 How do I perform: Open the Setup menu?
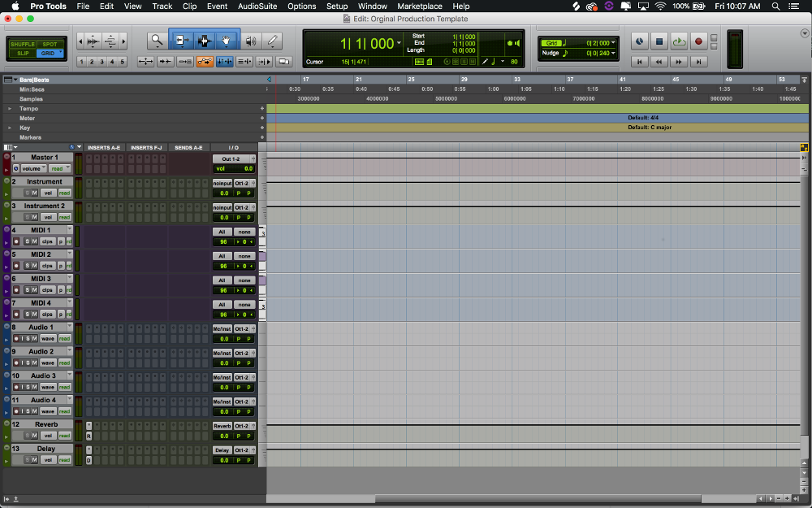pos(337,7)
